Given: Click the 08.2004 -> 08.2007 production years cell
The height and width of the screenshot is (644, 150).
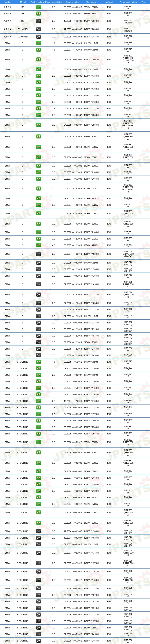Looking at the screenshot, I should 73,70.
